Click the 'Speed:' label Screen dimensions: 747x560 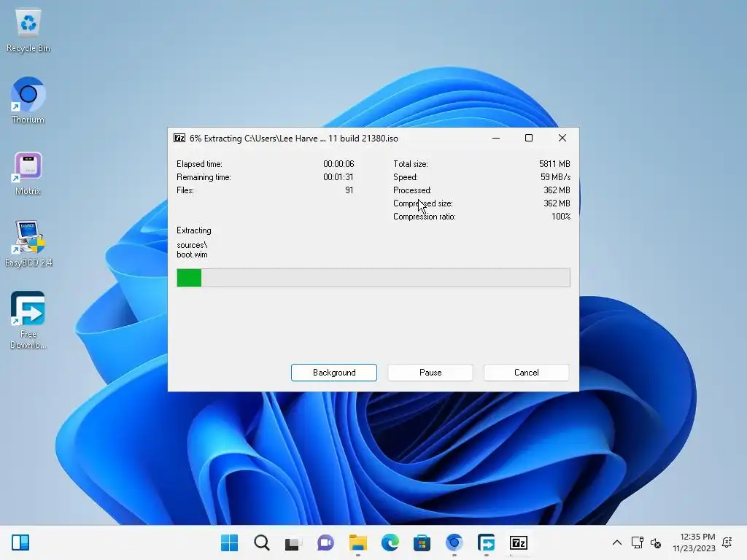click(406, 177)
